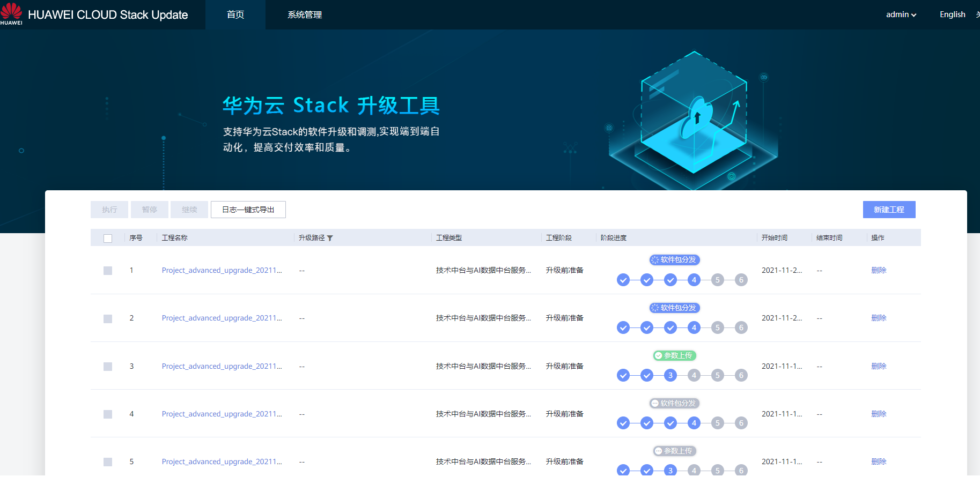This screenshot has height=484, width=980.
Task: Click the 暂停 button
Action: click(150, 210)
